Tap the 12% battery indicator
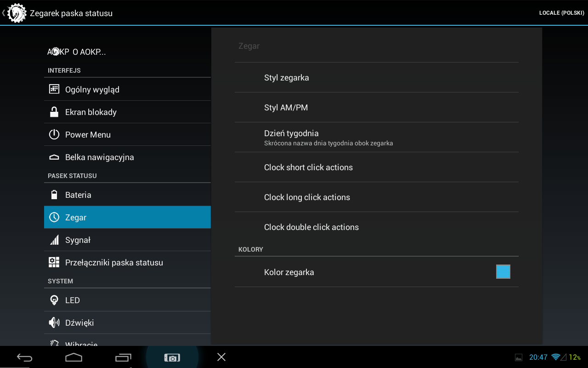 click(x=575, y=357)
